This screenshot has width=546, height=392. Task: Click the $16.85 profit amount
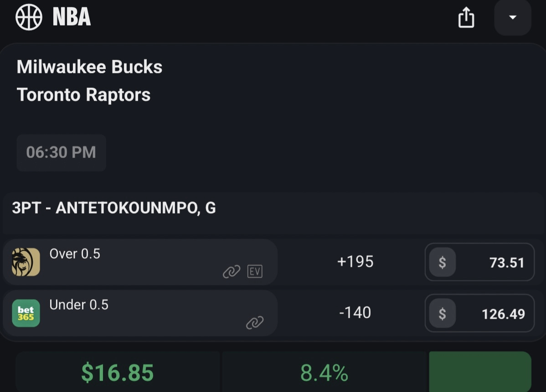tap(118, 373)
